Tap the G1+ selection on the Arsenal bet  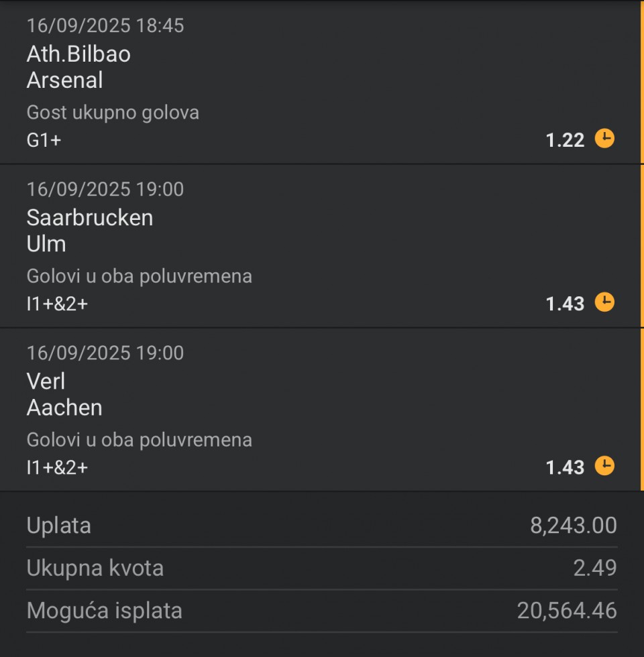tap(44, 140)
